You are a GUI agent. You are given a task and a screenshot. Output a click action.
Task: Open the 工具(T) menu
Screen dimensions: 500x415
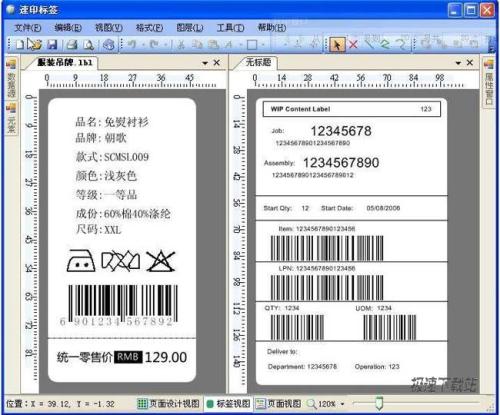(230, 28)
